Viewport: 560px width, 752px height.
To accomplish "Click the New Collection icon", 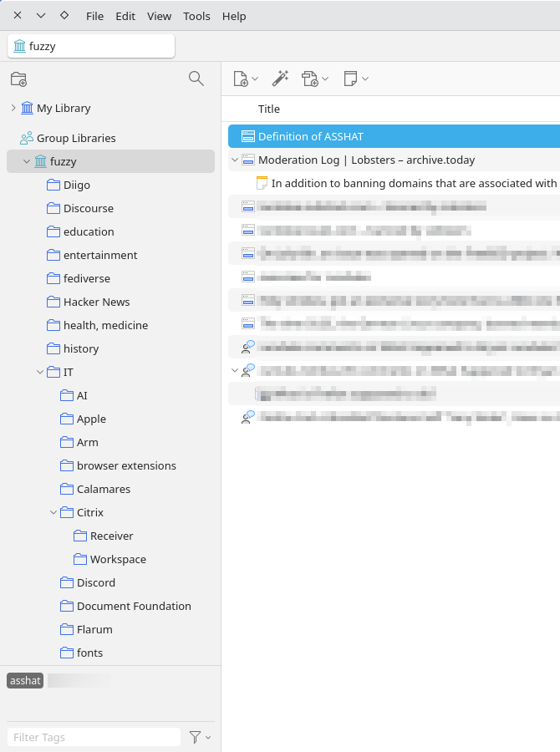I will [x=18, y=79].
